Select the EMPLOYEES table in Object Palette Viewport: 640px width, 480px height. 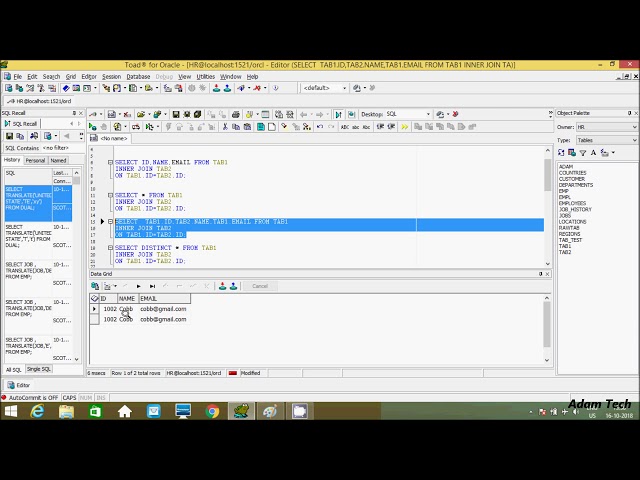point(572,203)
